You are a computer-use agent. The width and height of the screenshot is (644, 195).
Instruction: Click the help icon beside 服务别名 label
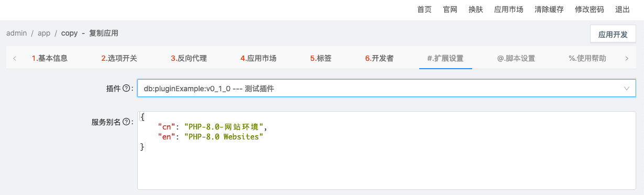[126, 122]
